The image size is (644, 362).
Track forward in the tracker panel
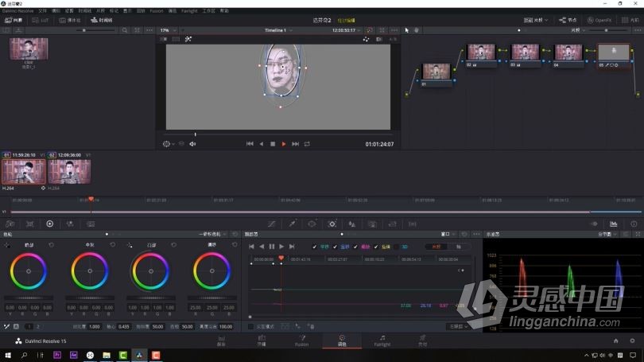281,247
